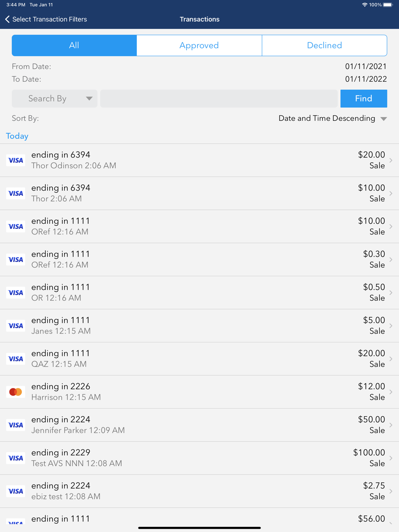The image size is (399, 532).
Task: Tap Visa icon for Jennifer Parker transaction
Action: point(16,425)
